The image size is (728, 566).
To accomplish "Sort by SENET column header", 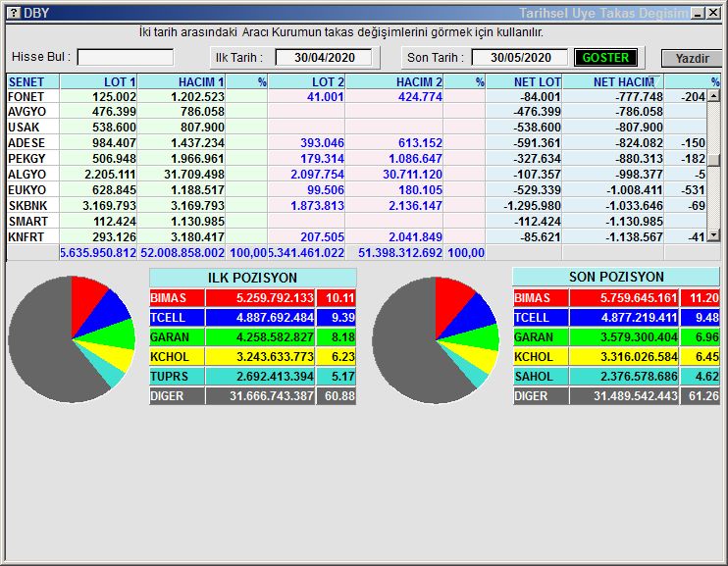I will point(33,82).
